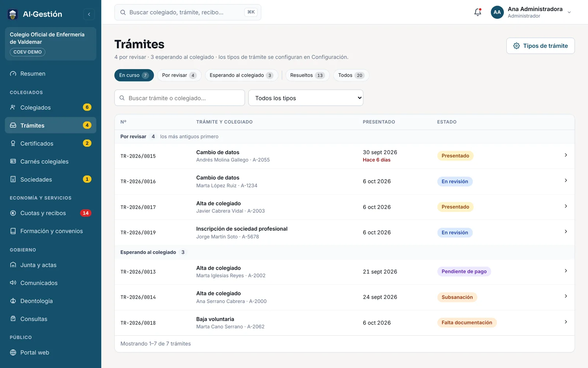The image size is (588, 368).
Task: Open the Carnés colegiales card icon
Action: (x=13, y=162)
